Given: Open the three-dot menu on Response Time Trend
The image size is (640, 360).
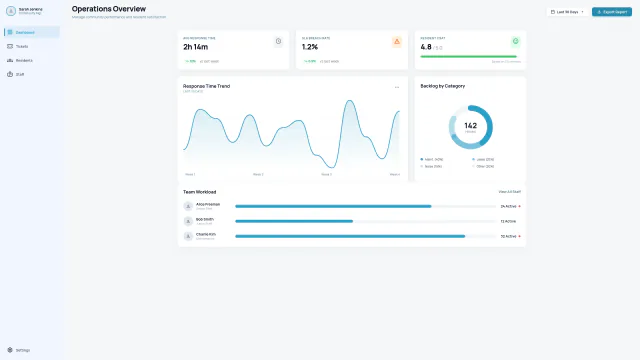Looking at the screenshot, I should [x=397, y=87].
